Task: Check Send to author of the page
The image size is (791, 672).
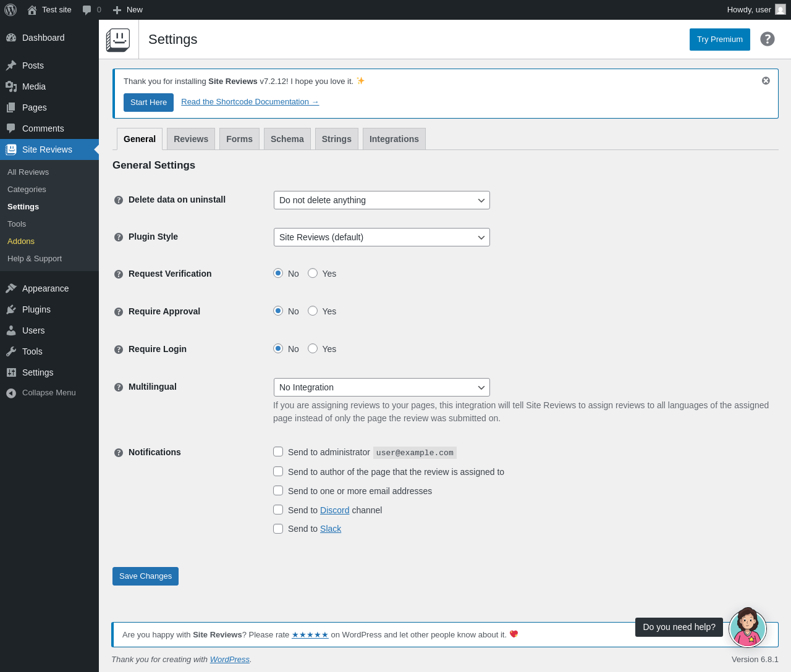Action: (278, 471)
